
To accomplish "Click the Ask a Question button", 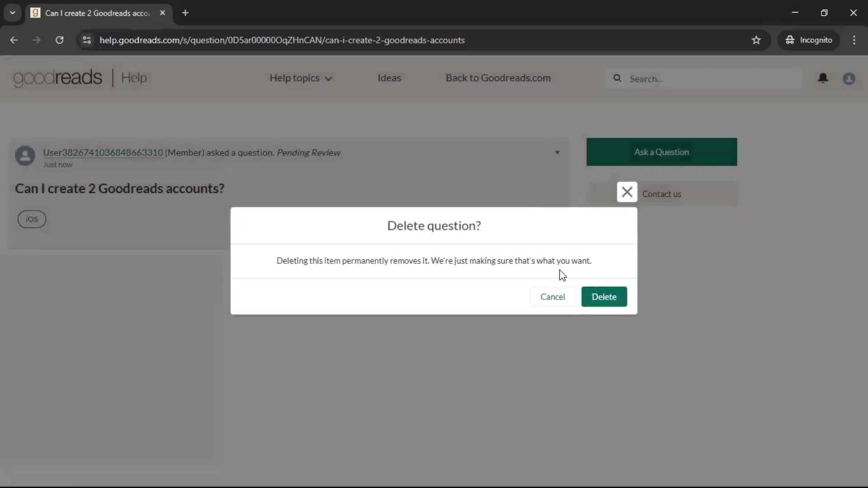I will (661, 152).
